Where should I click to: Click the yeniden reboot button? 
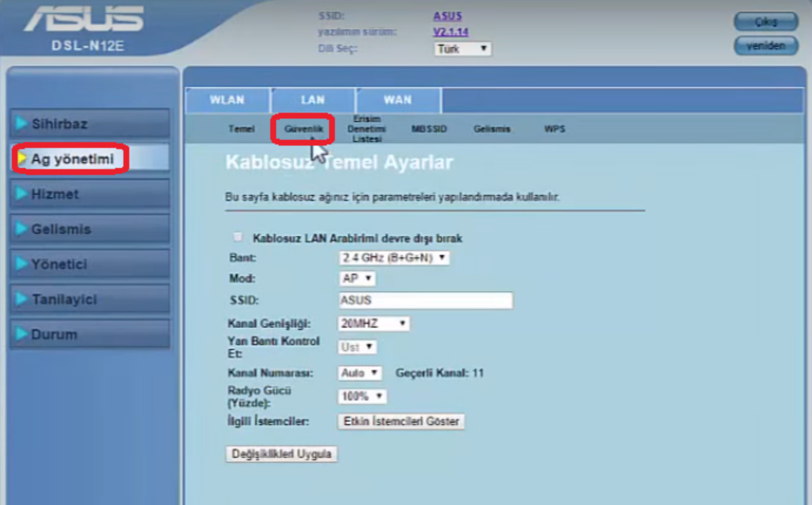click(766, 45)
